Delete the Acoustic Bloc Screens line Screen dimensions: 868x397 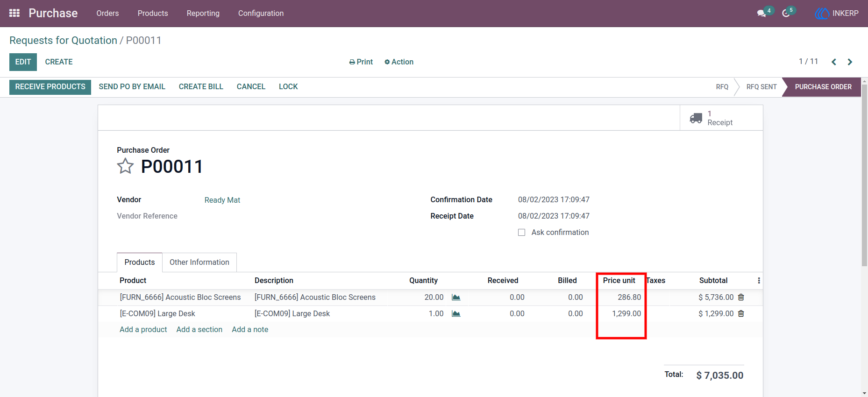coord(741,297)
